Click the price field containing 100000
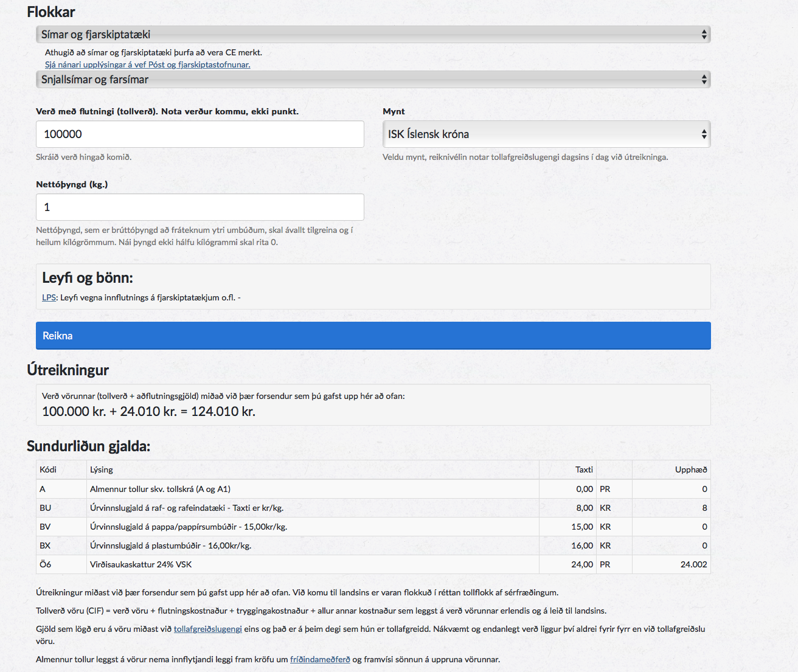The width and height of the screenshot is (798, 672). (199, 134)
